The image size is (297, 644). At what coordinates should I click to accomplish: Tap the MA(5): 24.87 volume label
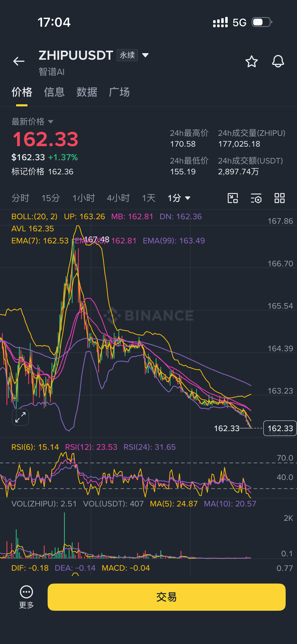174,504
